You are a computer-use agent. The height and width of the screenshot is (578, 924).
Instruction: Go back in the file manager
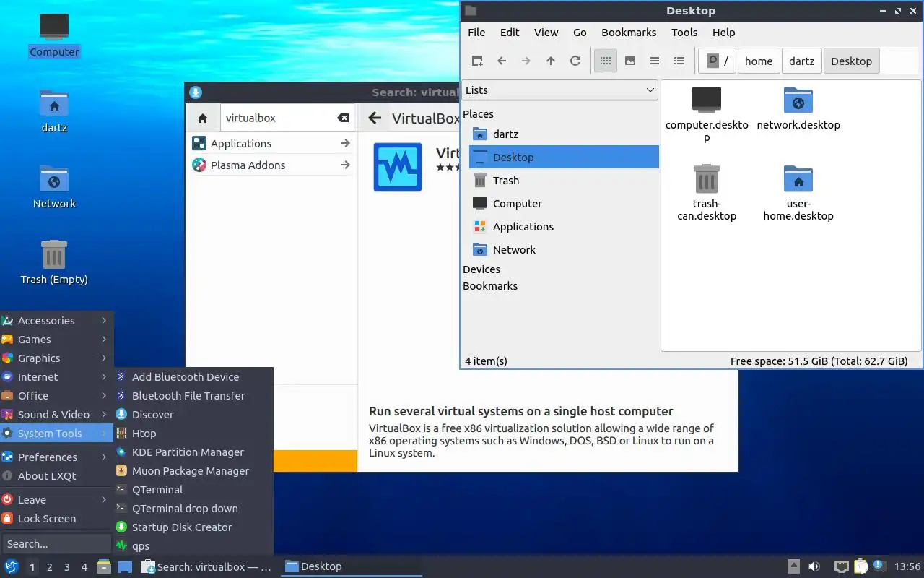coord(502,61)
